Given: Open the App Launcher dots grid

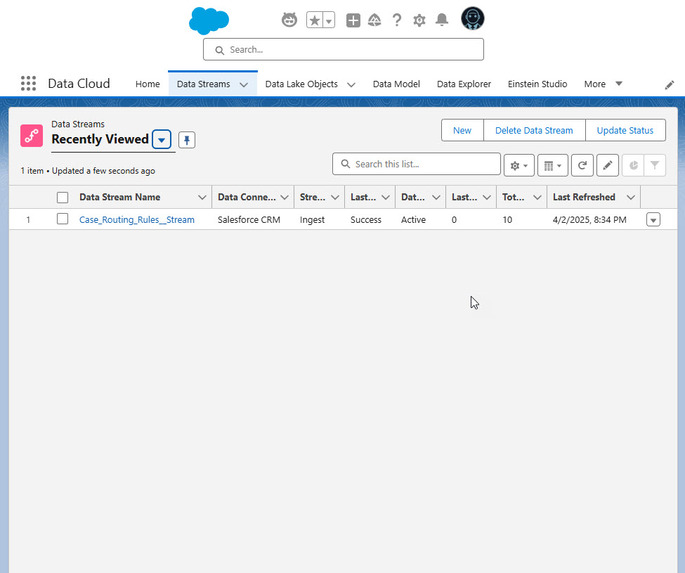Looking at the screenshot, I should pyautogui.click(x=28, y=83).
